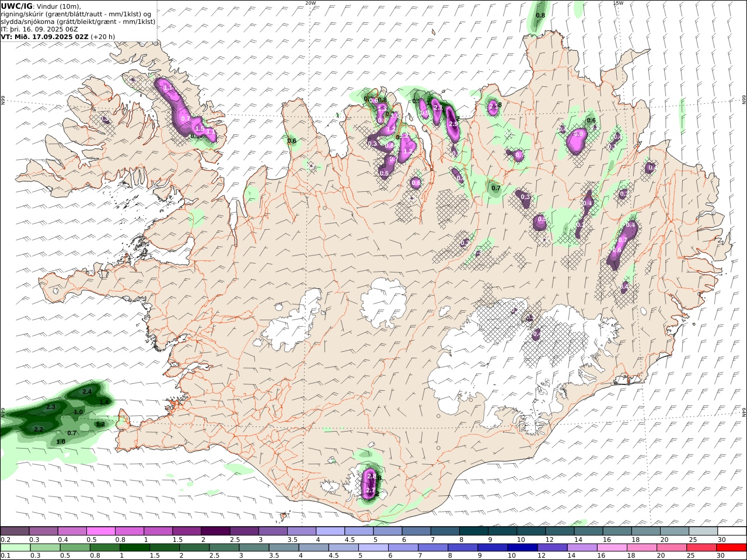This screenshot has height=560, width=747.
Task: Click the '15W' longitude label
Action: (x=618, y=3)
